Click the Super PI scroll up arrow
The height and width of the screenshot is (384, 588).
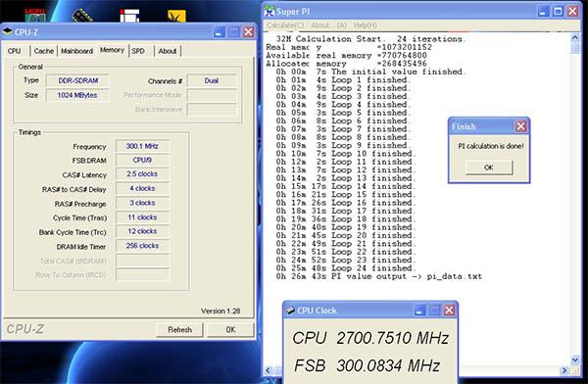tap(575, 37)
